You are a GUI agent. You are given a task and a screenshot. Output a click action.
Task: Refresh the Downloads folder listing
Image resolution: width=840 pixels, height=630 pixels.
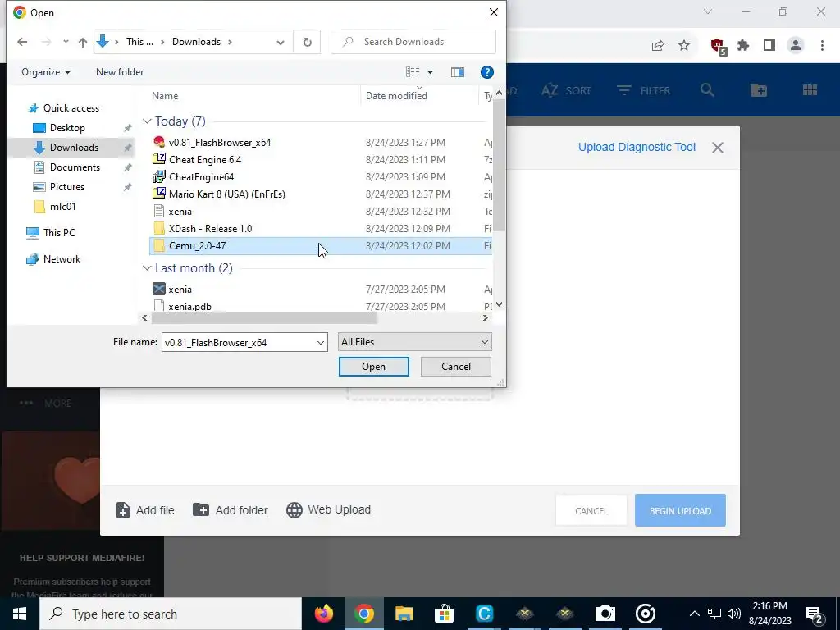click(x=307, y=42)
